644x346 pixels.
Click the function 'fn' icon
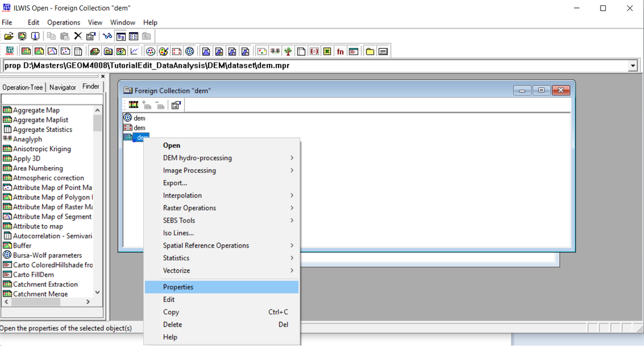340,52
